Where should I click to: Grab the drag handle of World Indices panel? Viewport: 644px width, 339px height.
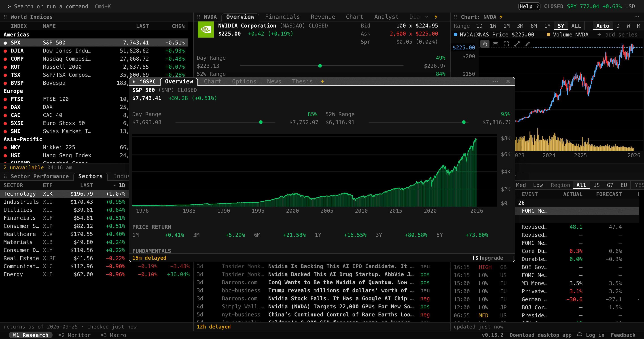coord(5,17)
